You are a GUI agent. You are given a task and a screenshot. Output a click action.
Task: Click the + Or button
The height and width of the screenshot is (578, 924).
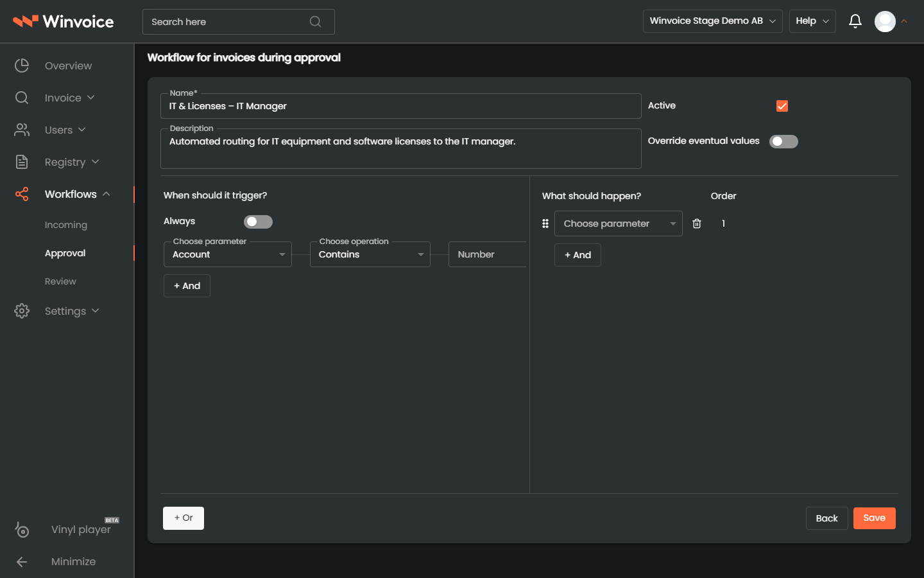pyautogui.click(x=184, y=518)
